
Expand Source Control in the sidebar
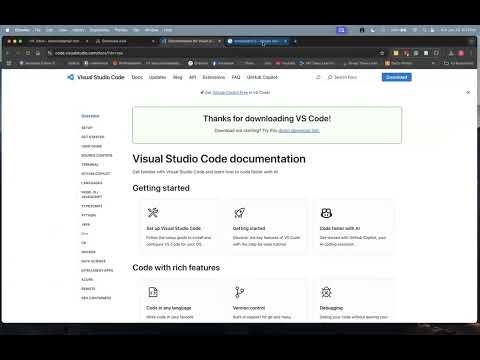tap(97, 155)
